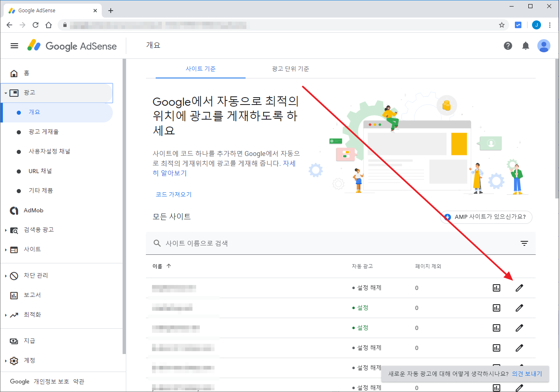Viewport: 559px width, 392px height.
Task: Click the Google footer link
Action: [20, 381]
